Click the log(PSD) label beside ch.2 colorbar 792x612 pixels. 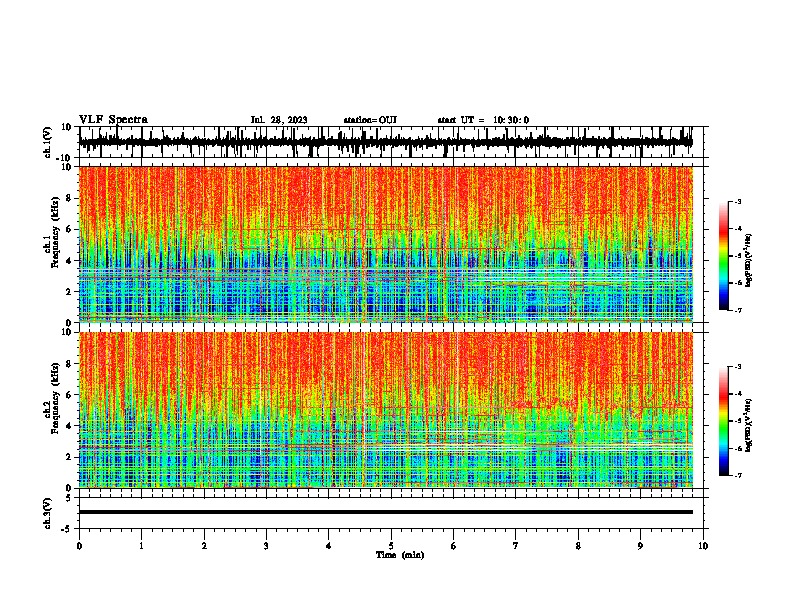[x=748, y=425]
